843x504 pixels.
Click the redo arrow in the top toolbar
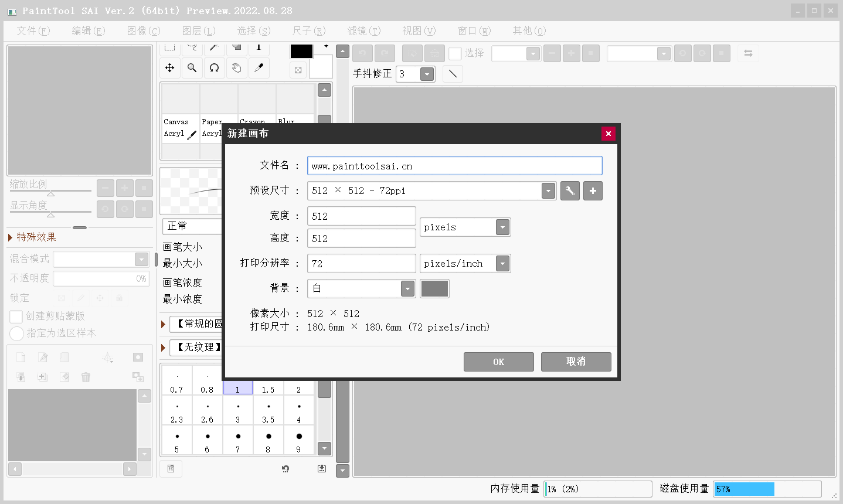coord(385,53)
